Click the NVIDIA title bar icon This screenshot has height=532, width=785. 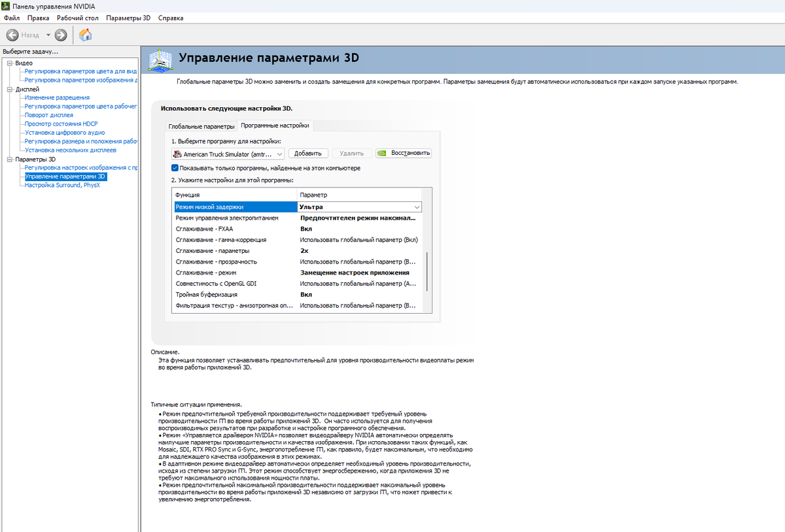point(7,6)
